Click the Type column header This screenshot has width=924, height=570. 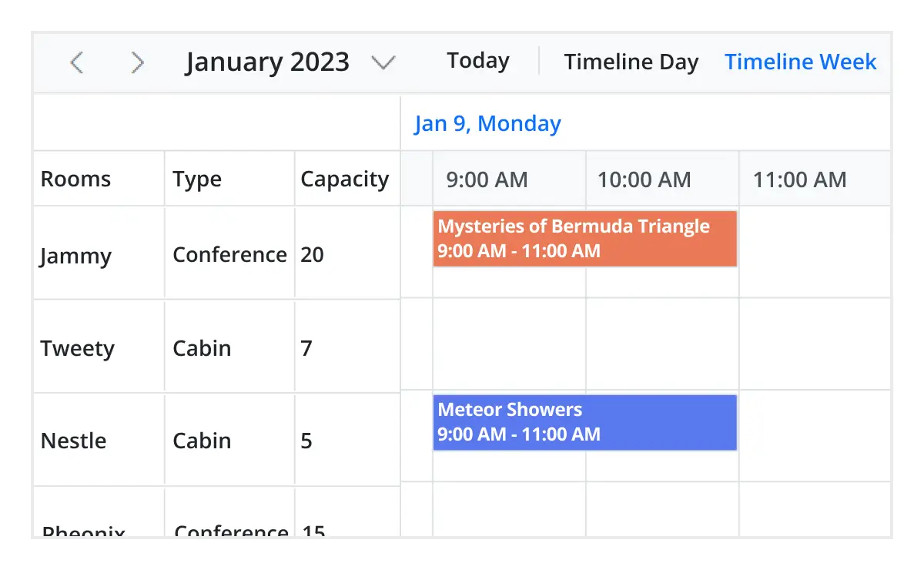196,179
